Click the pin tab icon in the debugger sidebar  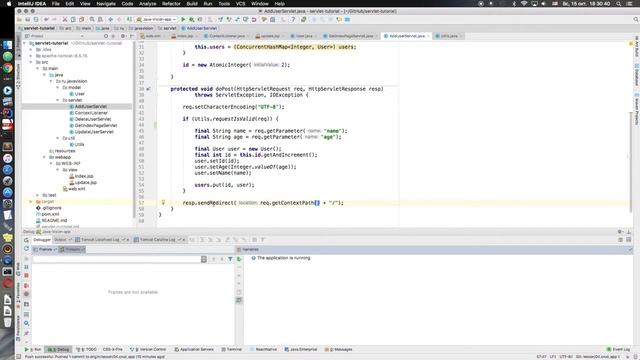(27, 333)
